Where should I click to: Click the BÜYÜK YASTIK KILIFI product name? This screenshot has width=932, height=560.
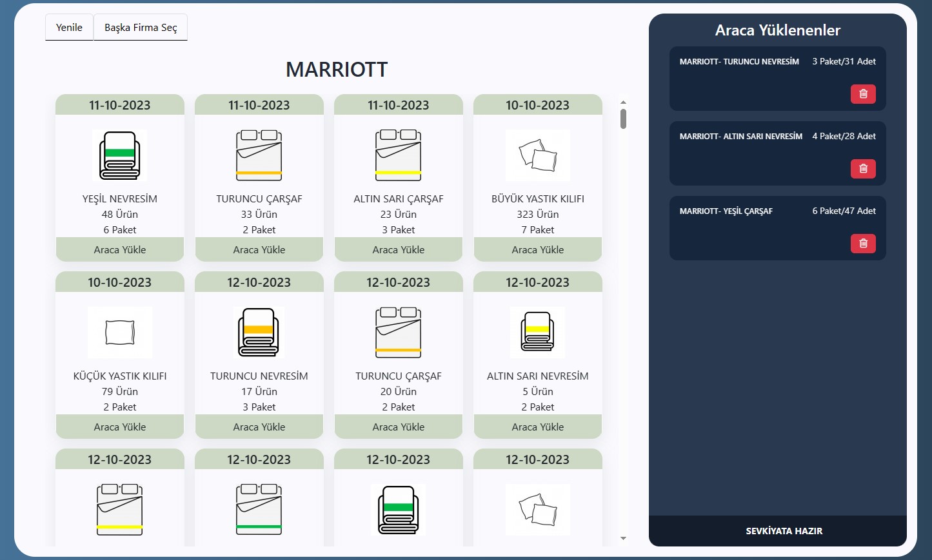click(x=538, y=199)
